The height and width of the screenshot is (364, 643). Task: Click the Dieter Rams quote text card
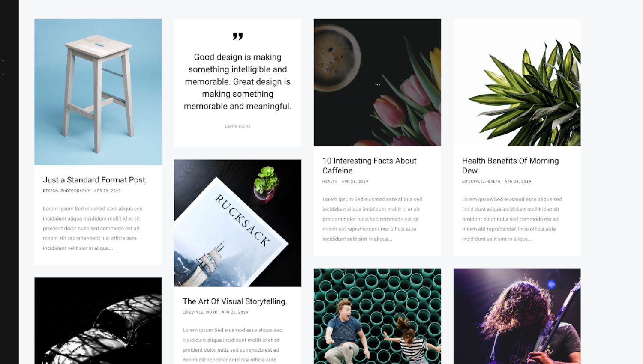(238, 83)
